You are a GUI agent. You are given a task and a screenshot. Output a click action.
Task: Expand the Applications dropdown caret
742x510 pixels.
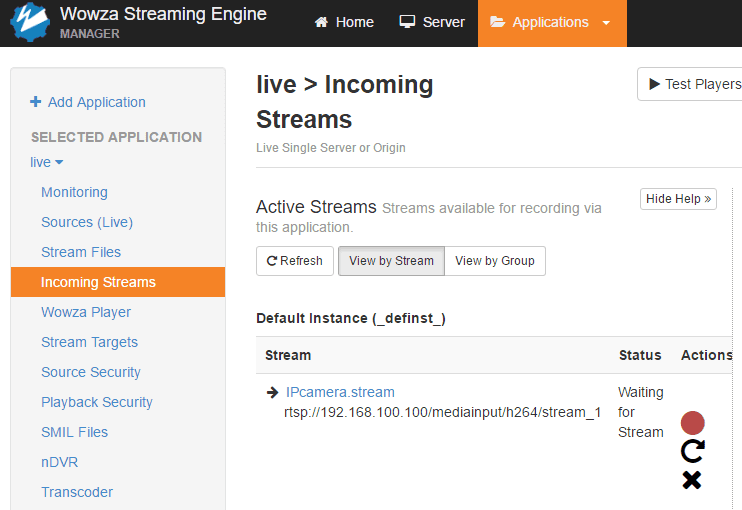(606, 23)
